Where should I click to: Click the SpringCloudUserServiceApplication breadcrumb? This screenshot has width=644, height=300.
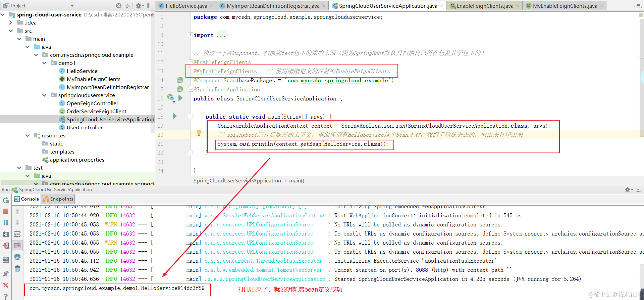[x=237, y=180]
